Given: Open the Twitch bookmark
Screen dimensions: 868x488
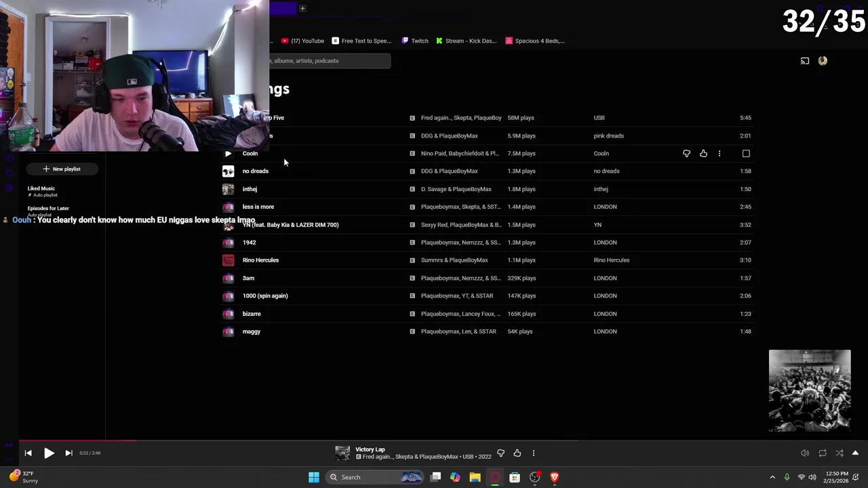Looking at the screenshot, I should coord(415,41).
